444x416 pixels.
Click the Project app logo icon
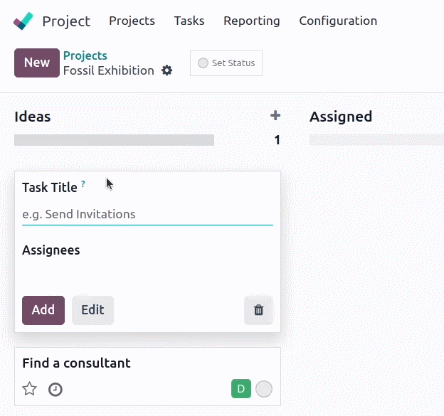click(23, 21)
